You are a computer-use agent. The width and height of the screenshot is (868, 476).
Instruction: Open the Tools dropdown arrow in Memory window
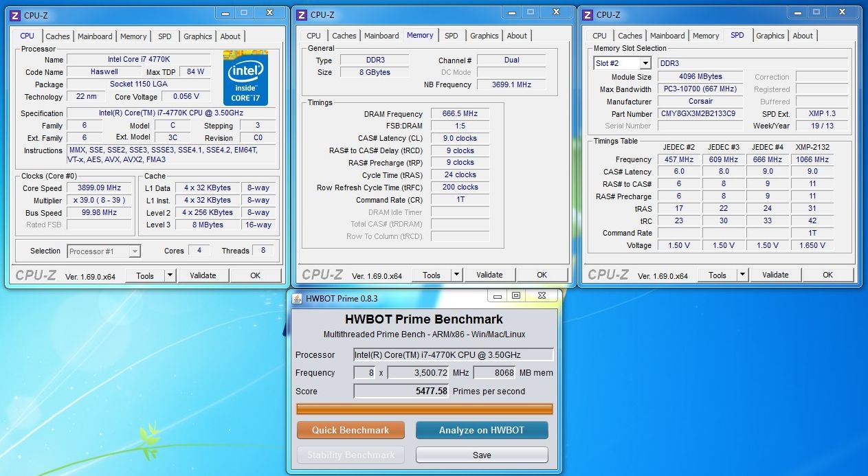click(456, 275)
